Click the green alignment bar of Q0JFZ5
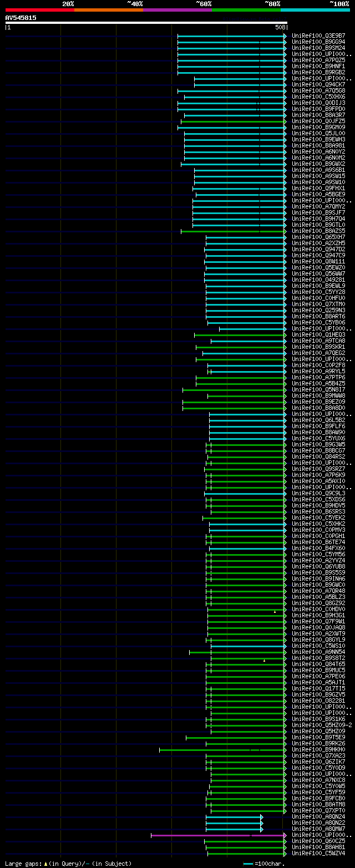This screenshot has height=868, width=355. (x=234, y=121)
